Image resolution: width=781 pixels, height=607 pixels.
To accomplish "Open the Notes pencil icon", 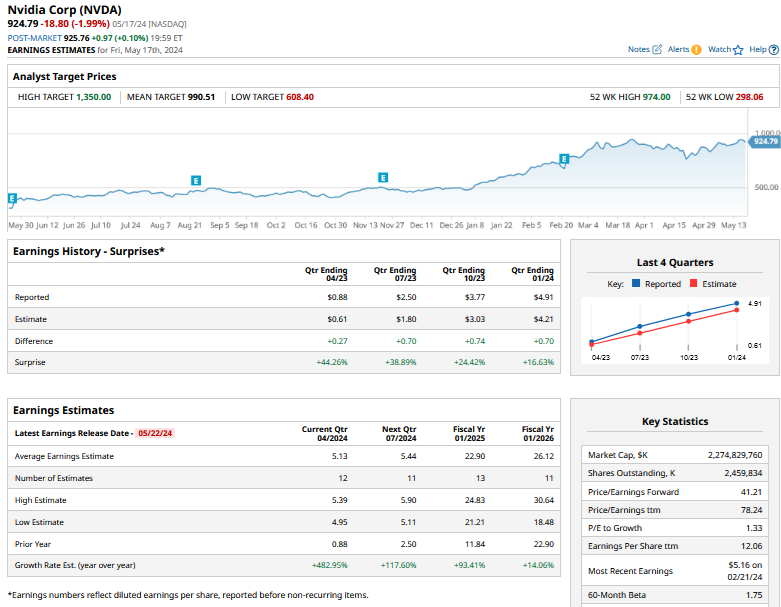I will coord(657,49).
